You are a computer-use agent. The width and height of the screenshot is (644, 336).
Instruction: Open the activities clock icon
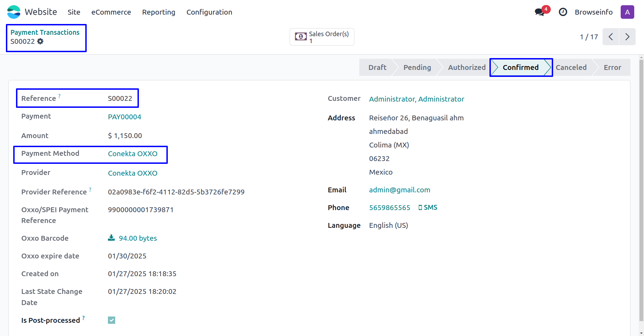[x=563, y=12]
